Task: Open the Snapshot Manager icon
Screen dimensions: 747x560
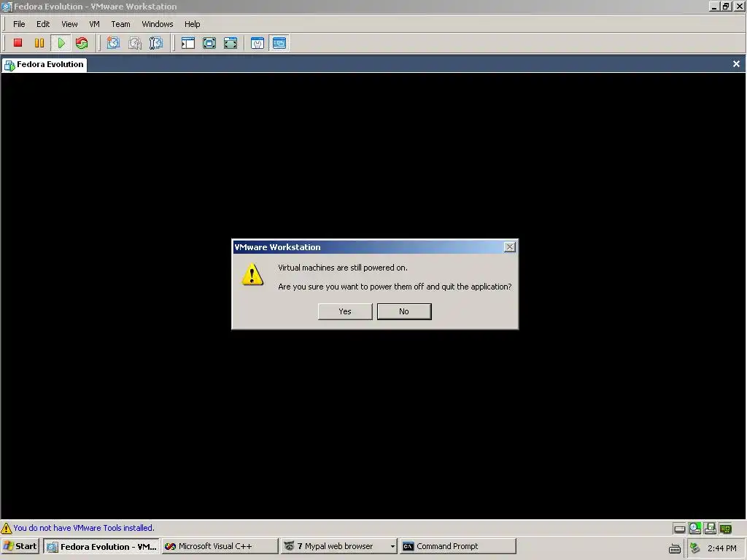Action: click(x=156, y=43)
